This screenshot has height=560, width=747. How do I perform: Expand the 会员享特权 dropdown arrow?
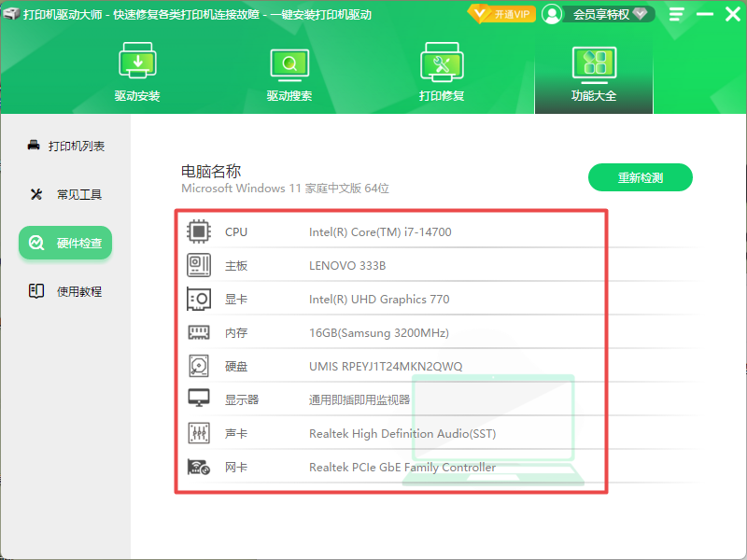point(639,14)
